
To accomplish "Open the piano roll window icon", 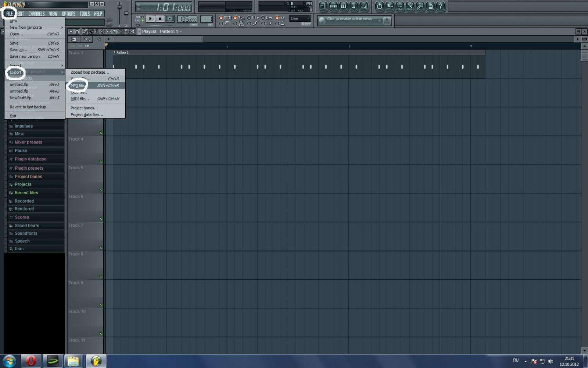I will (x=343, y=6).
